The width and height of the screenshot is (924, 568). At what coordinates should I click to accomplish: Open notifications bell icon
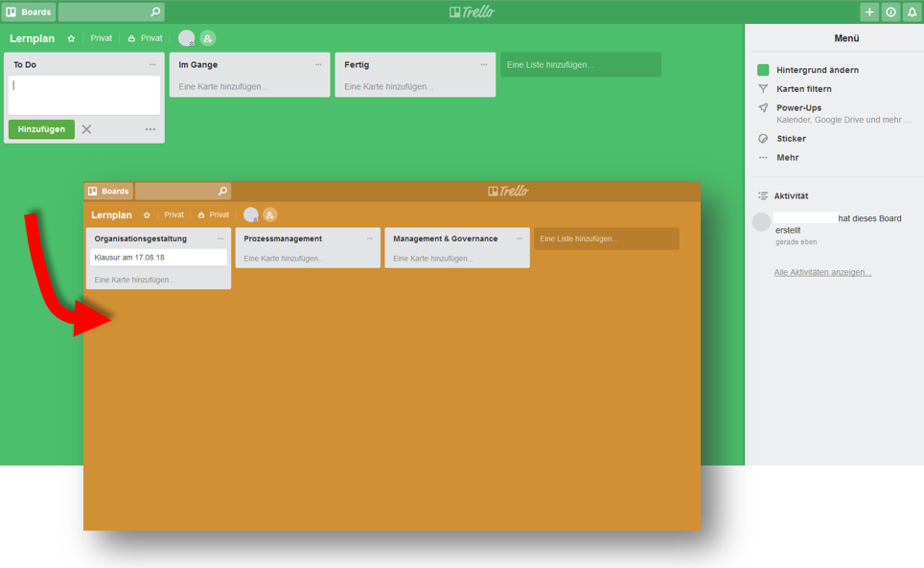[912, 12]
